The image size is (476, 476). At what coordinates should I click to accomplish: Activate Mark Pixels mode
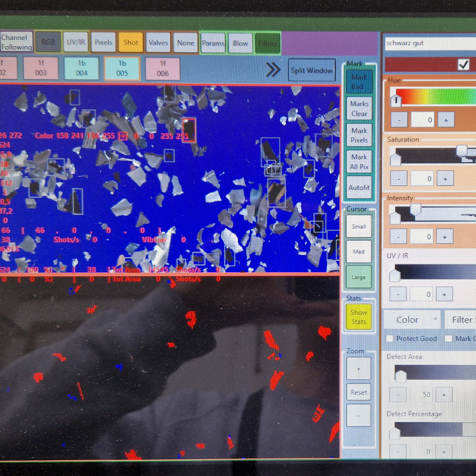click(x=359, y=135)
